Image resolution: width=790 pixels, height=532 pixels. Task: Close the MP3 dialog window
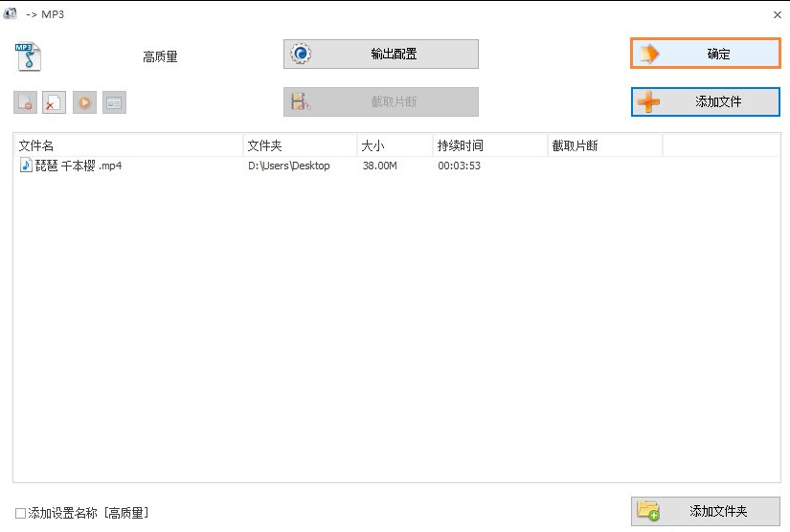point(777,15)
